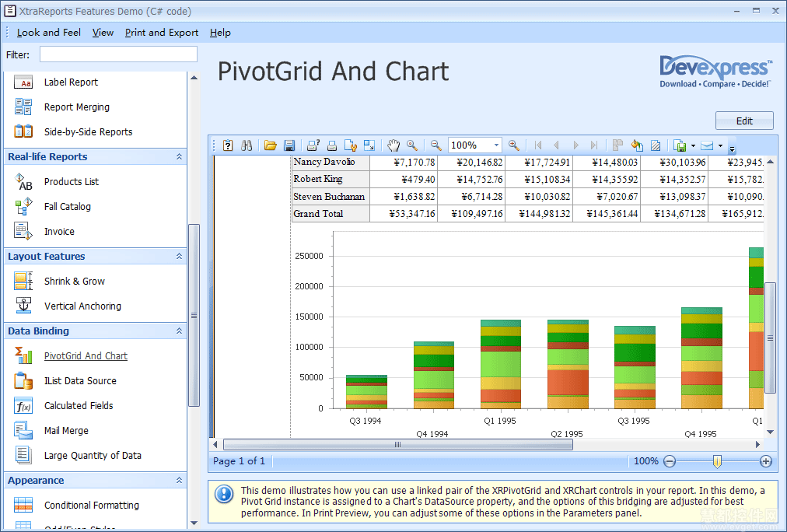Click the Filter text box
The height and width of the screenshot is (532, 787).
[x=118, y=54]
